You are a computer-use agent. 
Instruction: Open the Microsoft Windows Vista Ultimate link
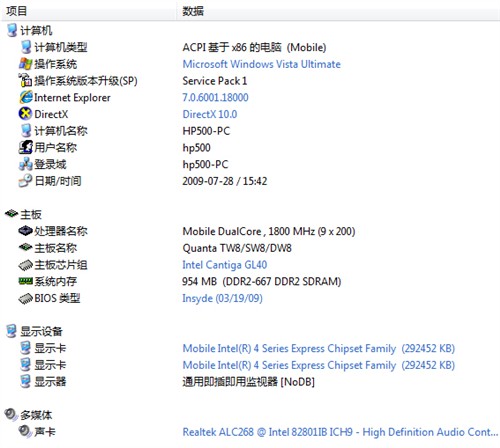point(261,64)
